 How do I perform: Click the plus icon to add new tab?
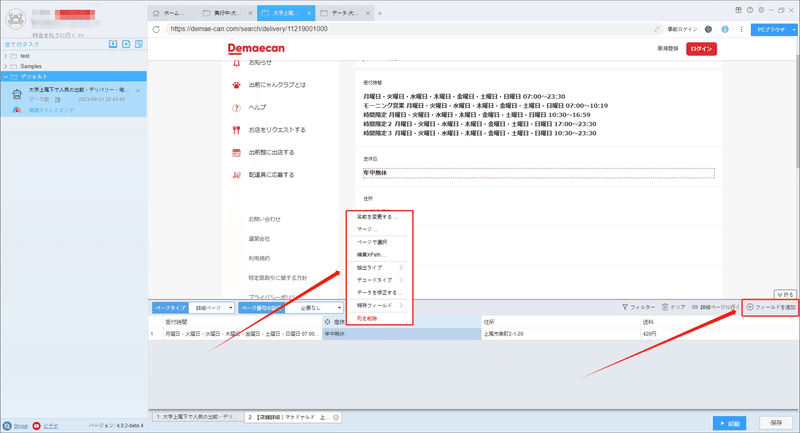[x=380, y=13]
